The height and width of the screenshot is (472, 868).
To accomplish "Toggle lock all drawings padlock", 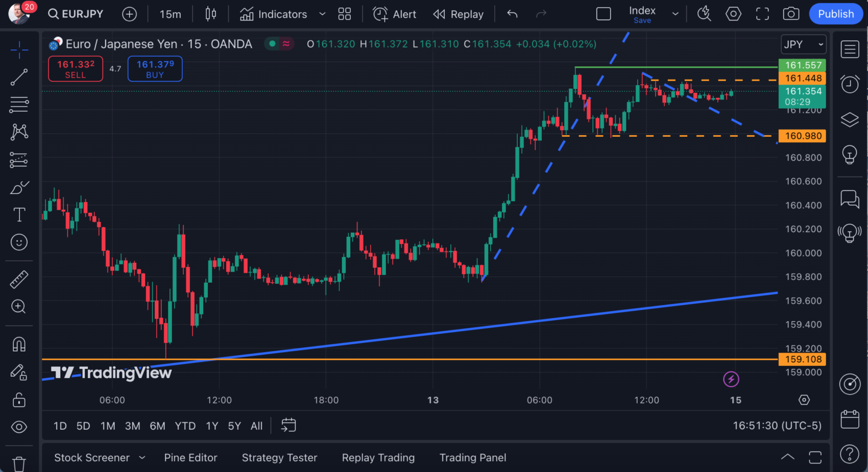I will pyautogui.click(x=19, y=399).
